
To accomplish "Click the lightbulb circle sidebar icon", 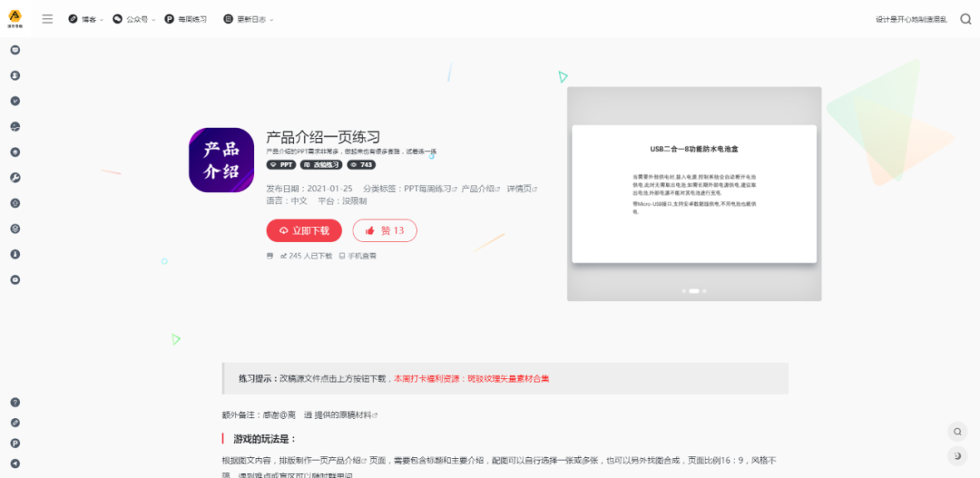I will tap(15, 151).
